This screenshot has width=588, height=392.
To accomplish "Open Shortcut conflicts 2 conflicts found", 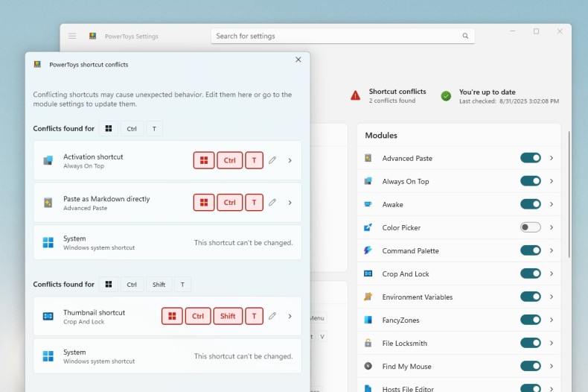I will point(388,95).
